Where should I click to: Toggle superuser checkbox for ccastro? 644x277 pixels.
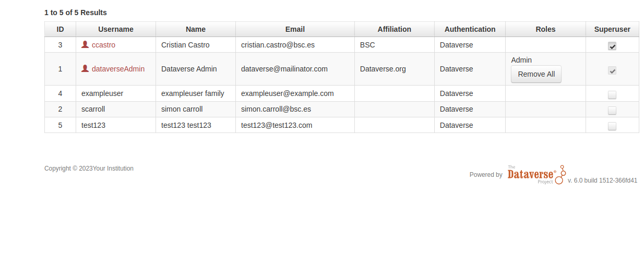click(612, 46)
